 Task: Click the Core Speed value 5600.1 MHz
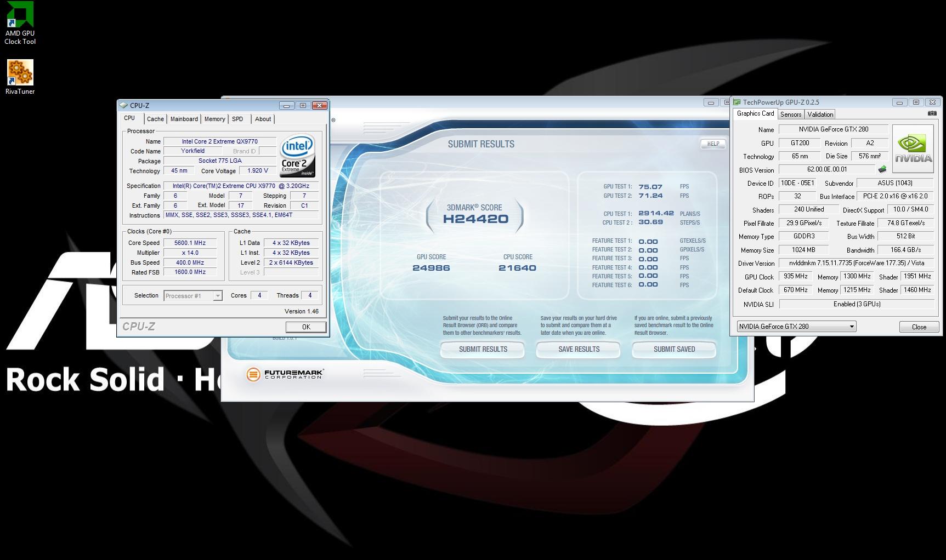click(x=190, y=243)
